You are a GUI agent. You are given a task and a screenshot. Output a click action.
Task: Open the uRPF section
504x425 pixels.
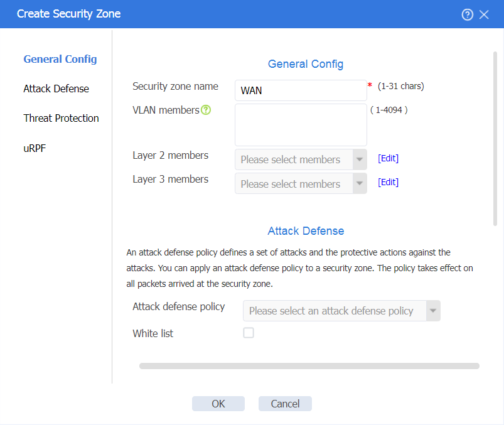35,148
